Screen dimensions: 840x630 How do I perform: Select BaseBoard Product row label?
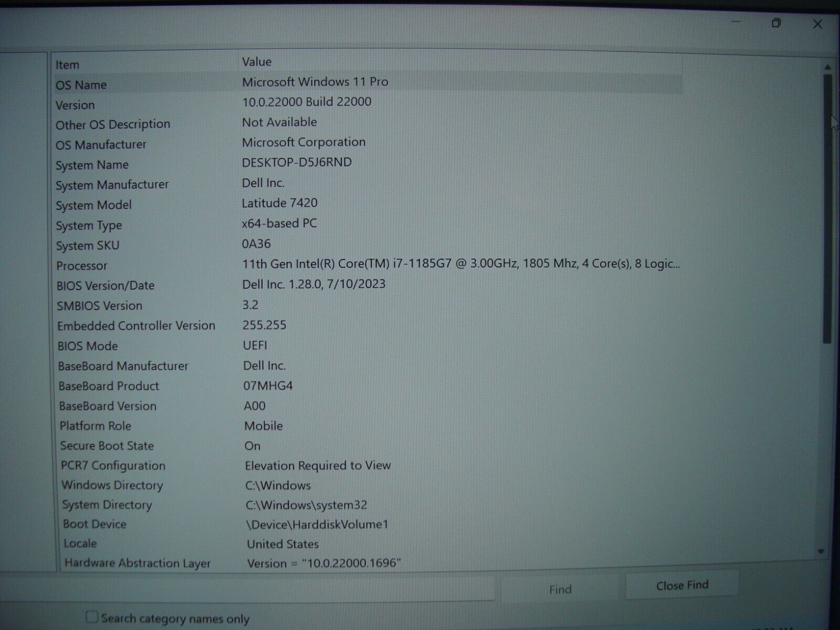109,386
